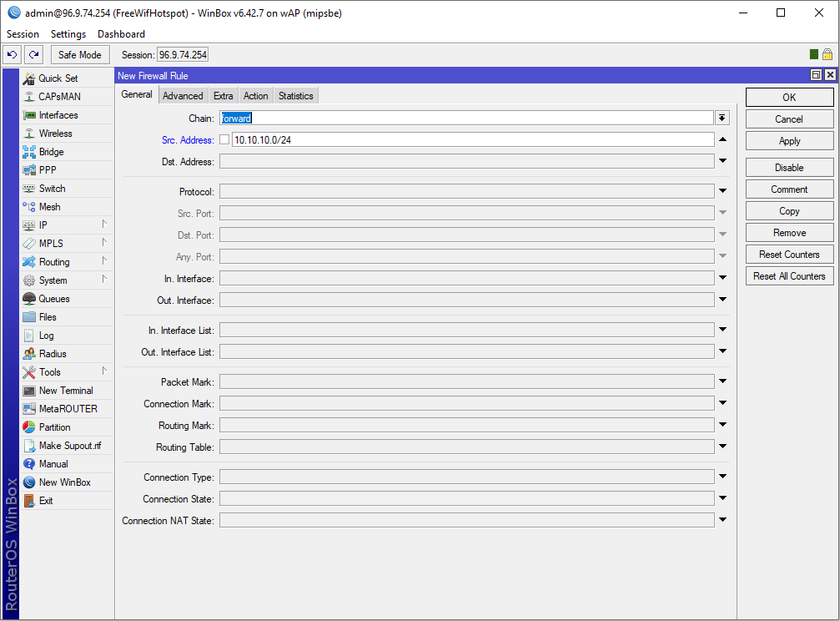
Task: Click the Redo arrow toolbar button
Action: point(33,55)
